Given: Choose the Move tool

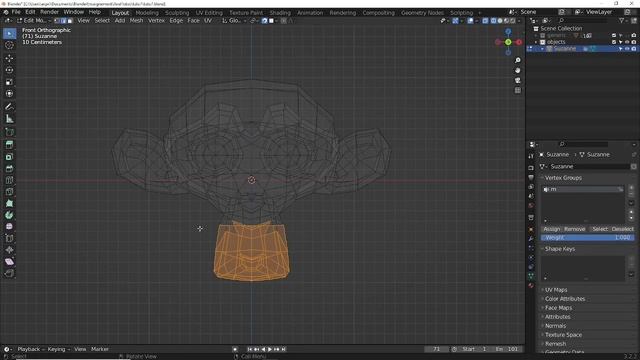Looking at the screenshot, I should (x=9, y=58).
